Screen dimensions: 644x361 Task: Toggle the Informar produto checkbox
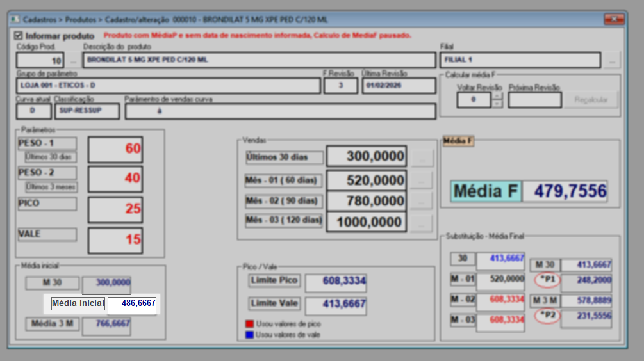coord(18,36)
